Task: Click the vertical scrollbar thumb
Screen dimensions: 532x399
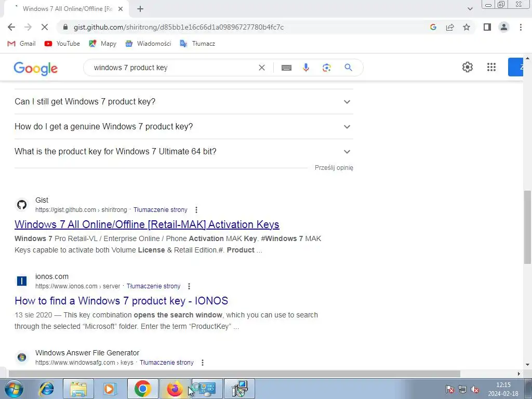Action: [527, 227]
